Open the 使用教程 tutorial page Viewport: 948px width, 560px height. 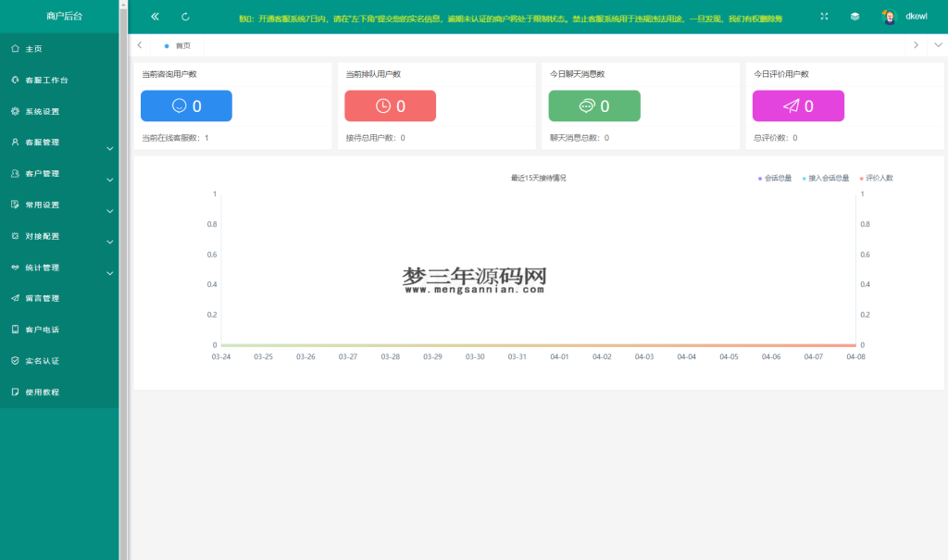[42, 392]
